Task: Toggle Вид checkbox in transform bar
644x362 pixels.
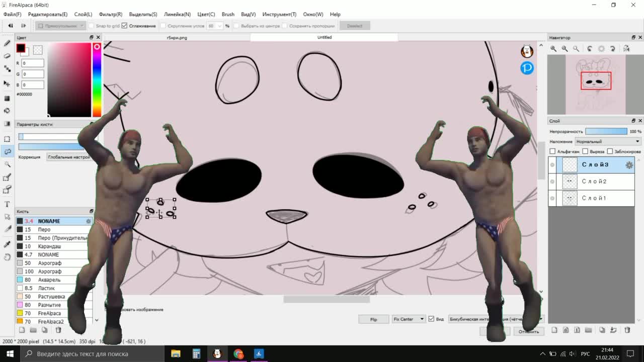Action: tap(431, 319)
